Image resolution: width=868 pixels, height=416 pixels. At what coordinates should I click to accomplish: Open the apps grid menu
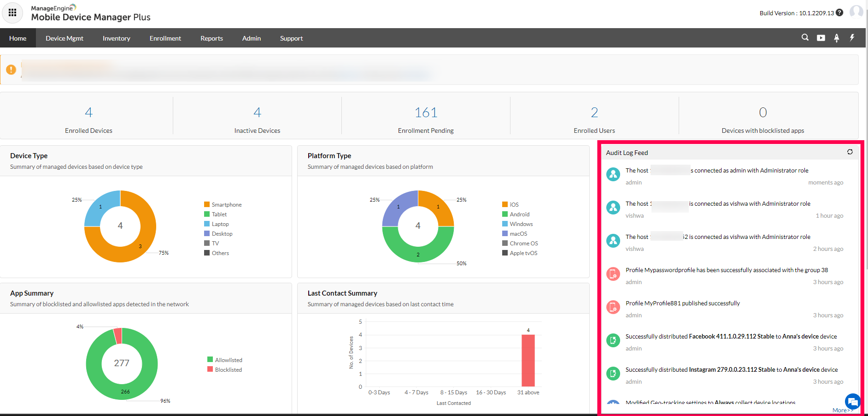(x=12, y=12)
